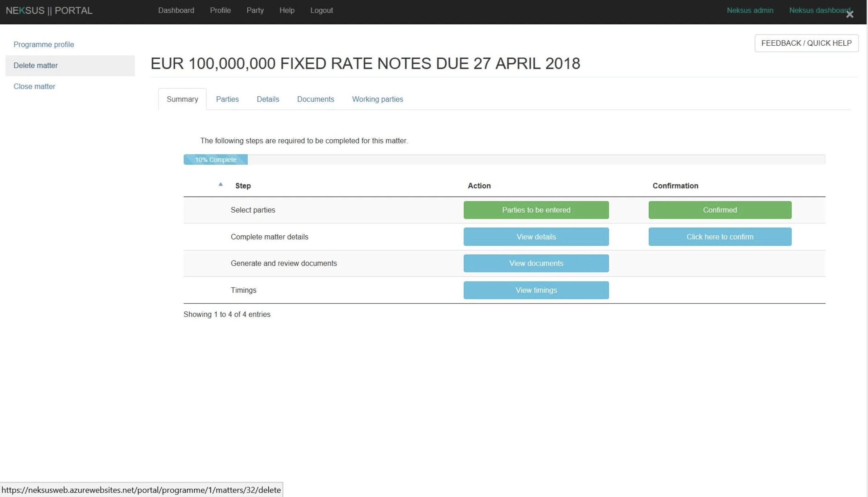Open the Dashboard menu item
Image resolution: width=868 pixels, height=497 pixels.
pyautogui.click(x=176, y=11)
